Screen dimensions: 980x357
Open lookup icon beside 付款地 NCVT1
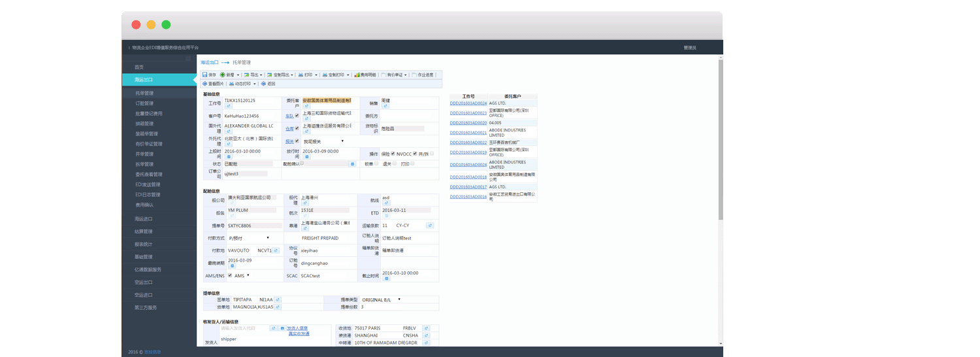click(276, 250)
